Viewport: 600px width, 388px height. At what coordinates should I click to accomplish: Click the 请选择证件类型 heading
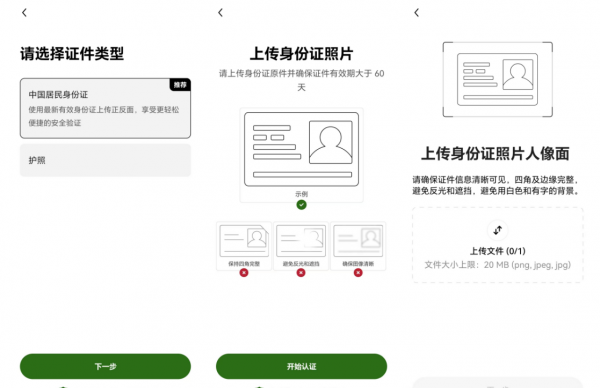coord(72,54)
